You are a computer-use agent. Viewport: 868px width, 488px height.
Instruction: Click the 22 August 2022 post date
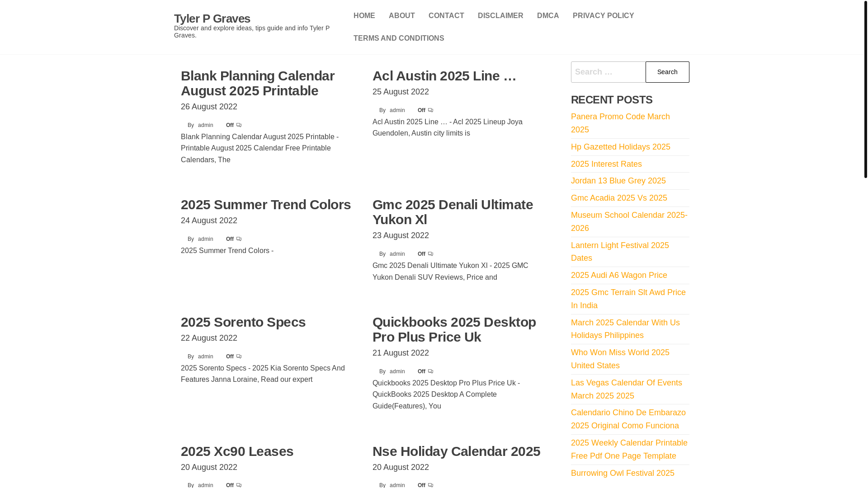(x=209, y=338)
